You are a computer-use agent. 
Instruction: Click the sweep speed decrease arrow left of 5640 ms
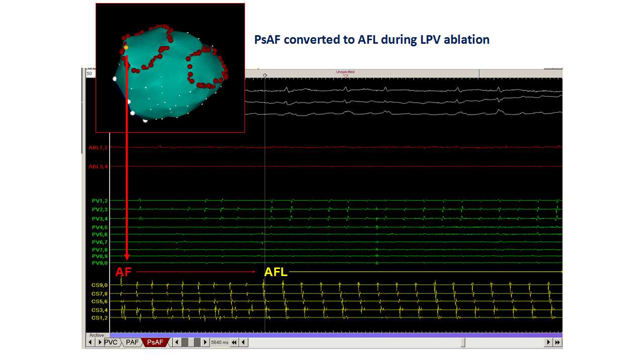point(176,342)
